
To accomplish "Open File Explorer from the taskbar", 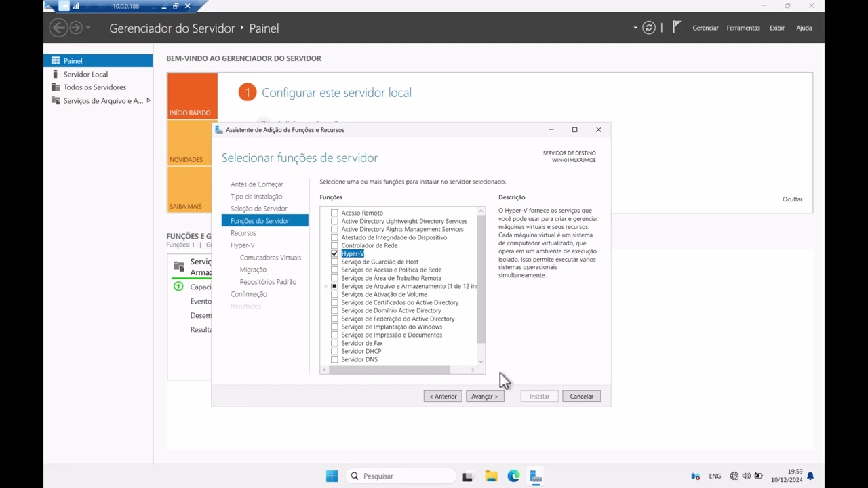I will click(x=491, y=476).
